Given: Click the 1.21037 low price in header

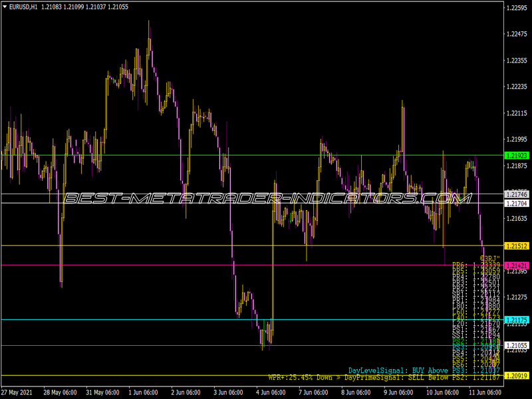Looking at the screenshot, I should 96,7.
